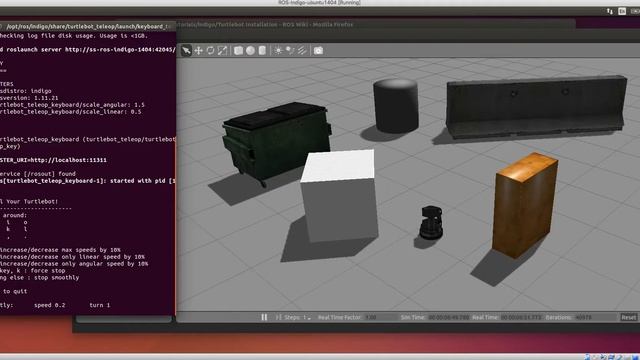The width and height of the screenshot is (640, 360).
Task: Add a directional light
Action: coord(302,51)
